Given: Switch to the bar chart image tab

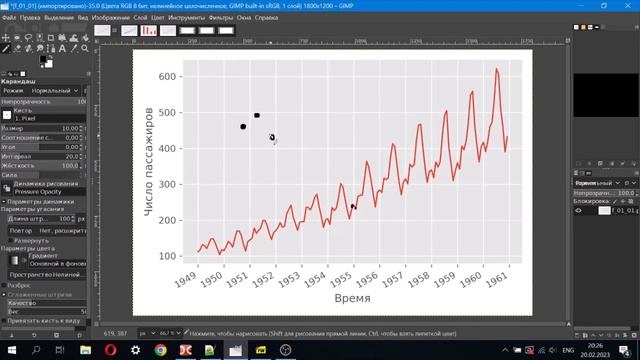Looking at the screenshot, I should (149, 31).
